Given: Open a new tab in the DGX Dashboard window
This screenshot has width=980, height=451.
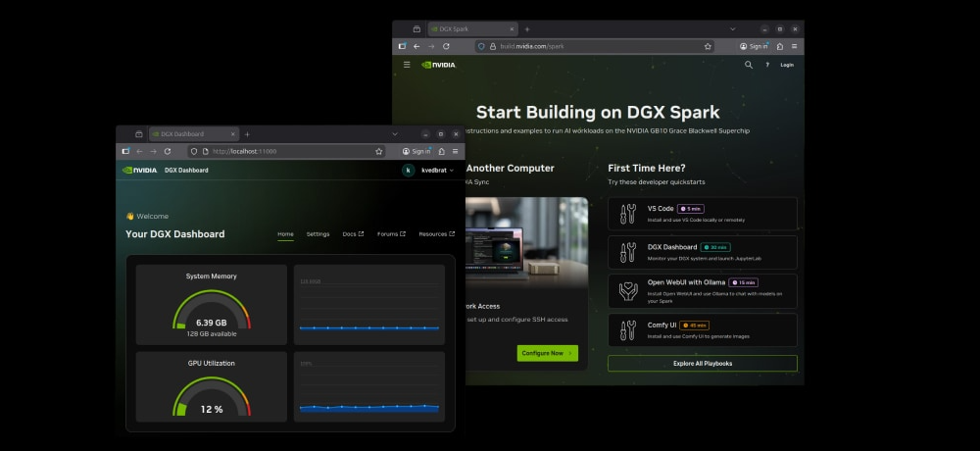Looking at the screenshot, I should click(x=248, y=134).
